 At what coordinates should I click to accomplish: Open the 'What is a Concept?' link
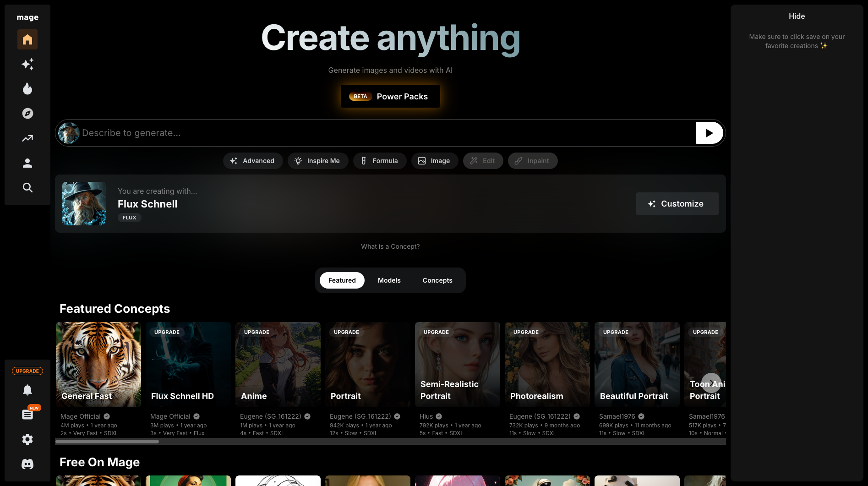(390, 246)
